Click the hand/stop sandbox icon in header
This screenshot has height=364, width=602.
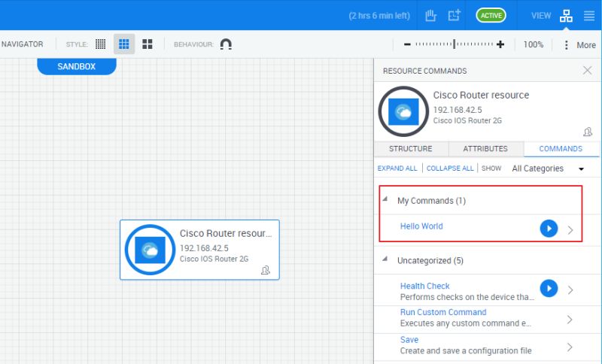tap(430, 16)
